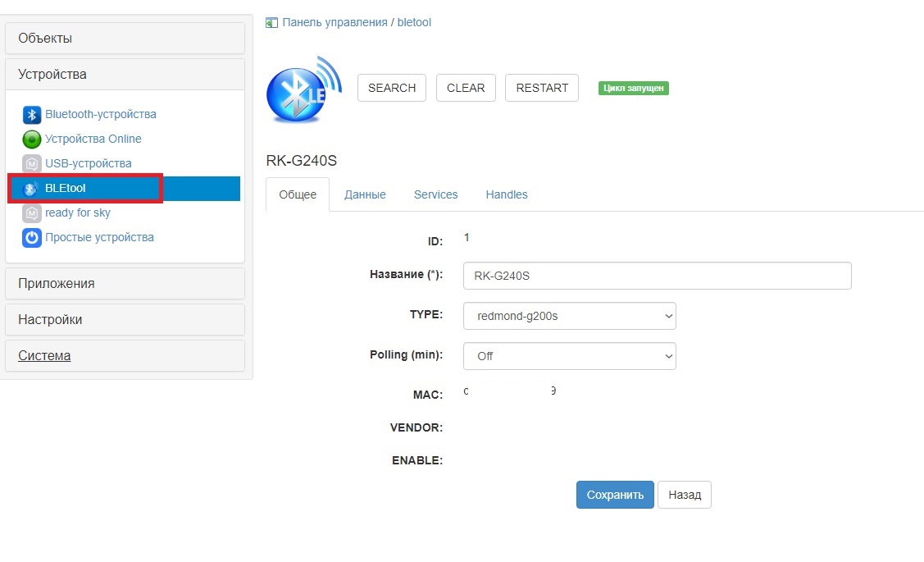Screen dimensions: 924x562
Task: Open USB-устройства link
Action: tap(89, 163)
